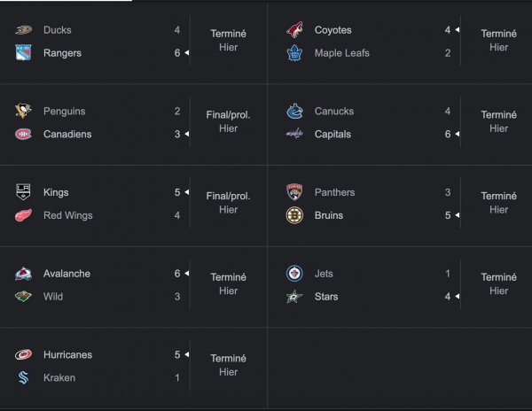
Task: Open Penguins vs Canadiens Final/prol. status
Action: click(x=228, y=115)
